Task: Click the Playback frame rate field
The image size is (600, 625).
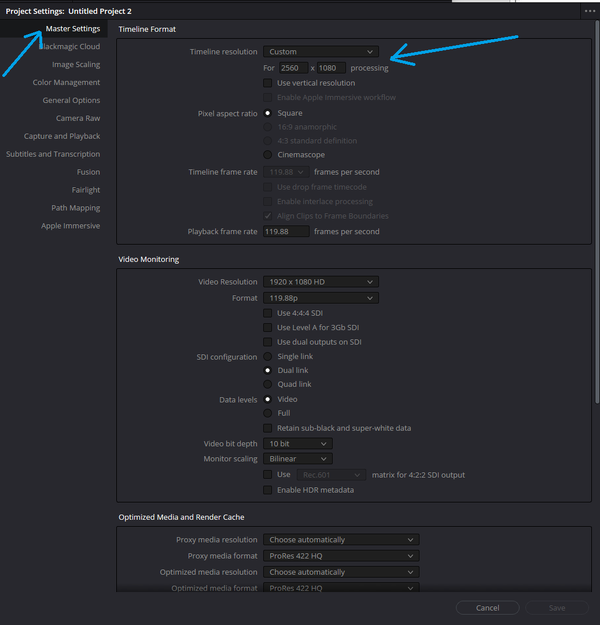Action: (285, 231)
